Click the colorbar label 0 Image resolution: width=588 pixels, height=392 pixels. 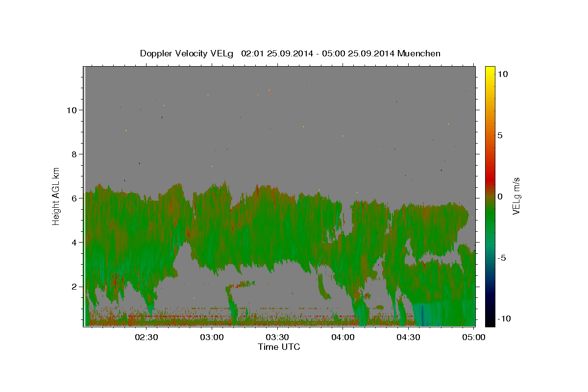coord(500,196)
